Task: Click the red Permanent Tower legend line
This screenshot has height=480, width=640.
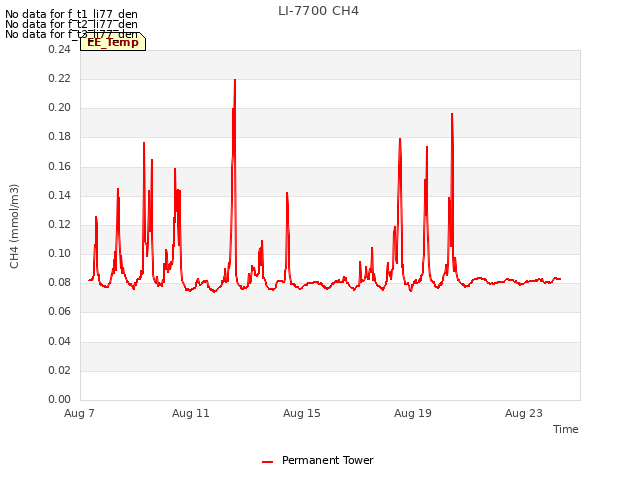Action: pos(267,462)
